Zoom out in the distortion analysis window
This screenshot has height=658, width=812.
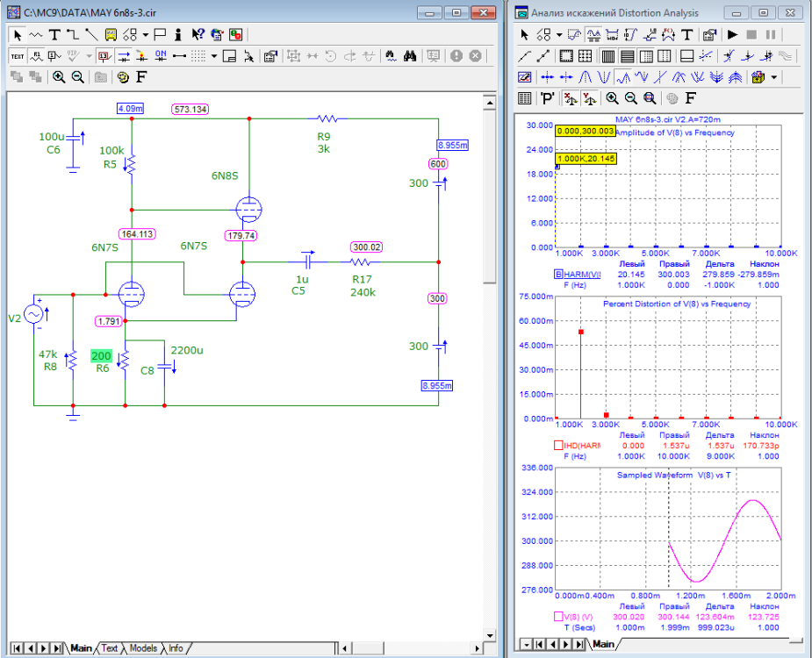coord(630,98)
